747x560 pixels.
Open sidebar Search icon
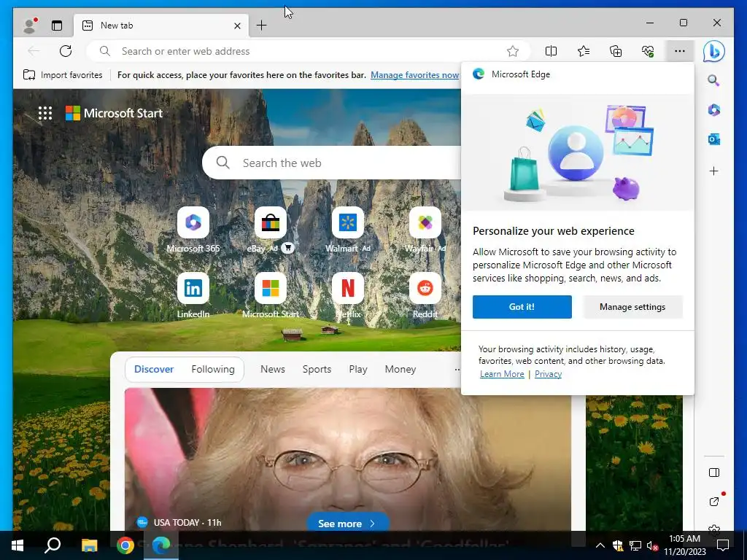coord(713,80)
